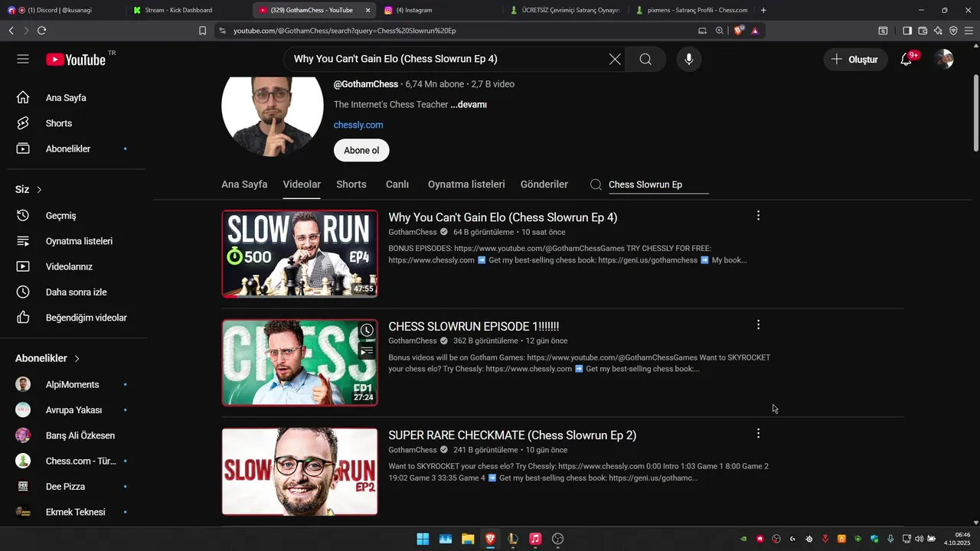Add Slowrun Episode 1 to queue
This screenshot has width=980, height=551.
point(367,351)
